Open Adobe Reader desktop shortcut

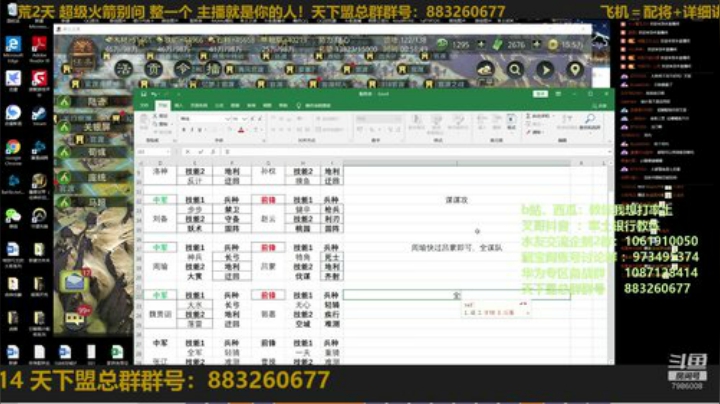tap(39, 49)
